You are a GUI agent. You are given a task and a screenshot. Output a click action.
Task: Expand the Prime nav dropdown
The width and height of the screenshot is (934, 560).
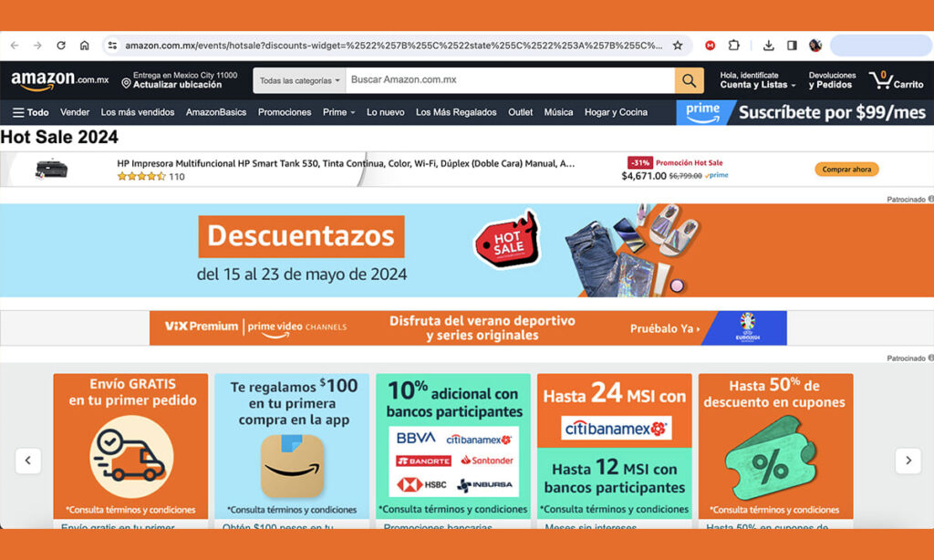point(339,112)
